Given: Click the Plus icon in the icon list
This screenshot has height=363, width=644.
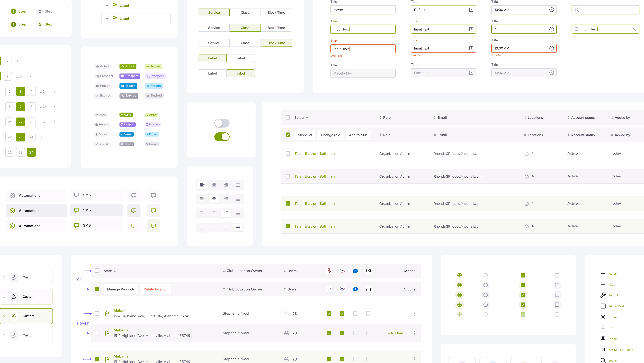Looking at the screenshot, I should (x=603, y=284).
